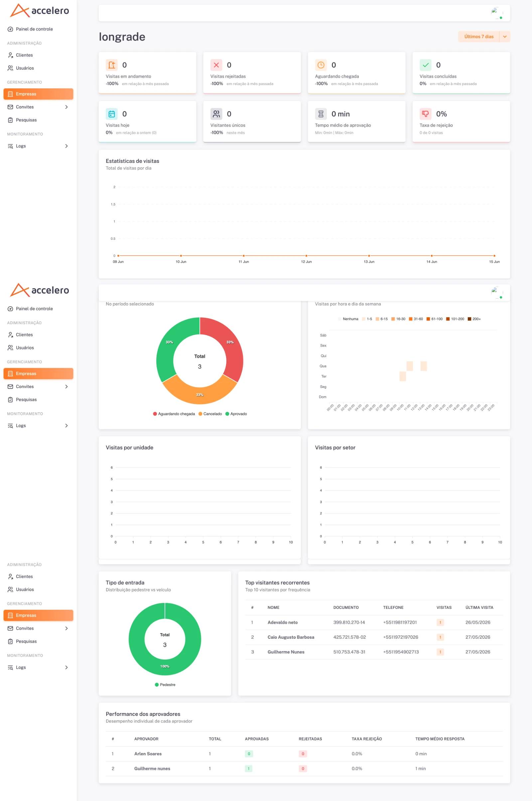Screen dimensions: 532x801
Task: Click the 200+ heatmap legend color swatch
Action: coord(469,319)
